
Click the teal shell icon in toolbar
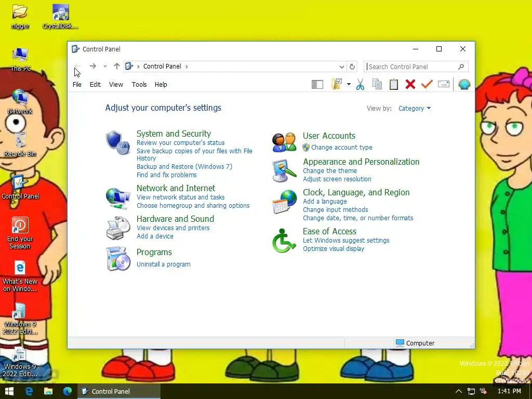tap(464, 85)
